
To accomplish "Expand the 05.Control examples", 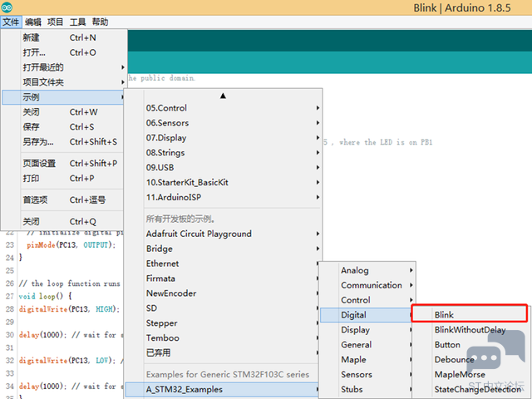I will [x=223, y=108].
